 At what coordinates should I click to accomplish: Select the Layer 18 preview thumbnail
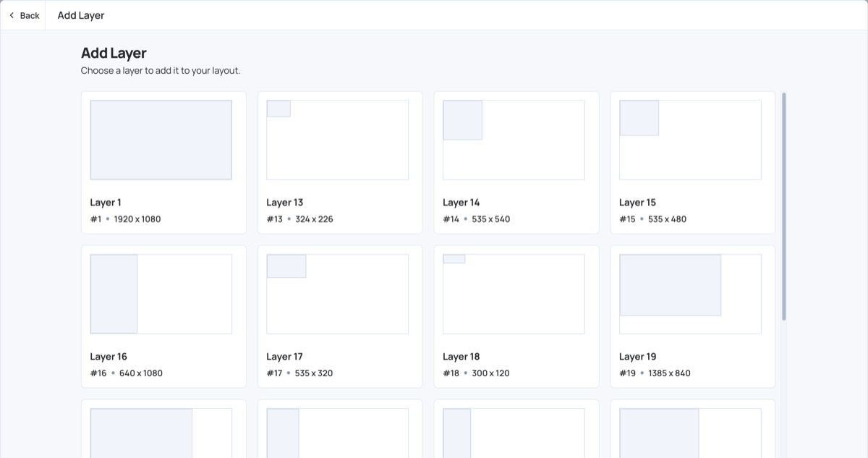[514, 294]
